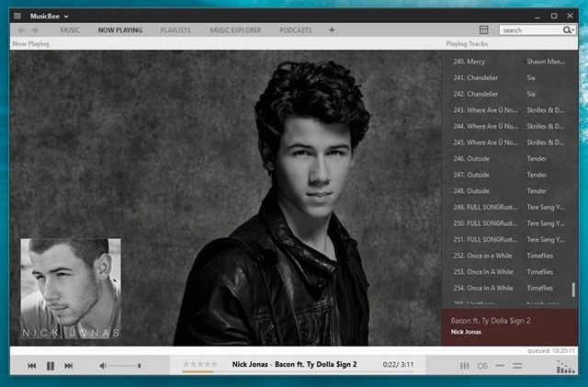Open the PLAYLISTS tab
The height and width of the screenshot is (387, 588).
coord(175,30)
